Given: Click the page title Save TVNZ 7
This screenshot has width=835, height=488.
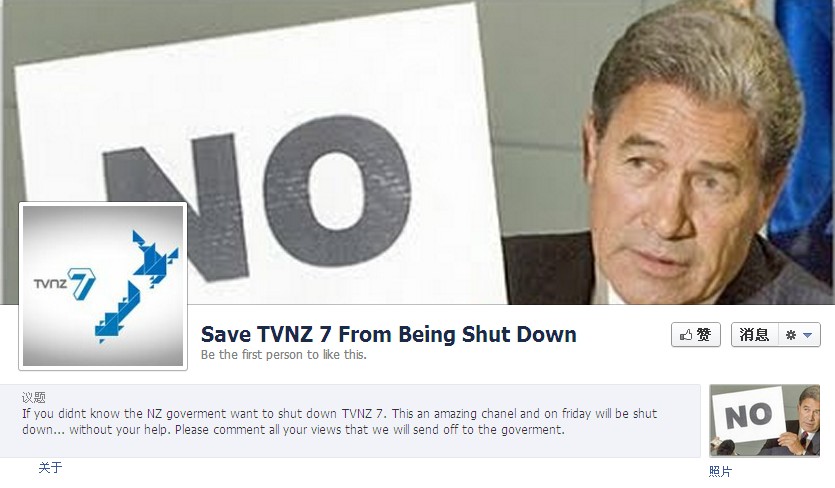Looking at the screenshot, I should [x=388, y=335].
